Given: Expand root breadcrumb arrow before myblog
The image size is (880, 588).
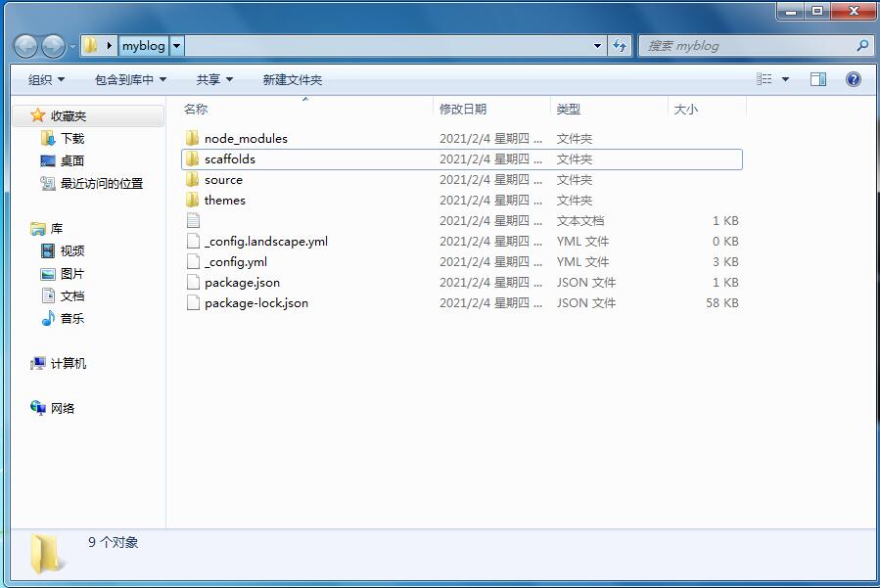Looking at the screenshot, I should (110, 45).
